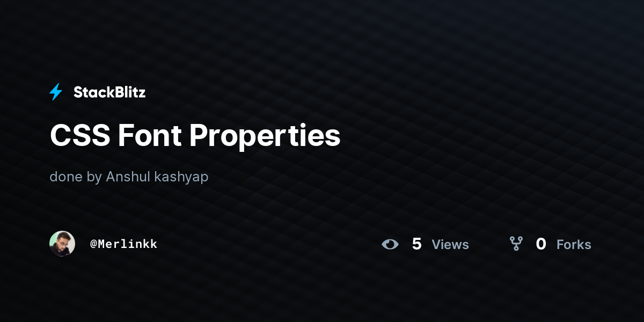Click the Views label
The image size is (644, 322).
pos(450,245)
